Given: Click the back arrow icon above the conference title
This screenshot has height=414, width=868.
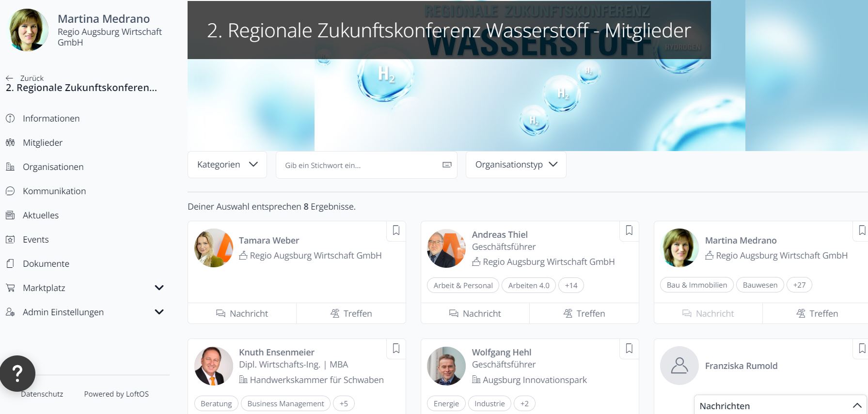Looking at the screenshot, I should pos(9,78).
